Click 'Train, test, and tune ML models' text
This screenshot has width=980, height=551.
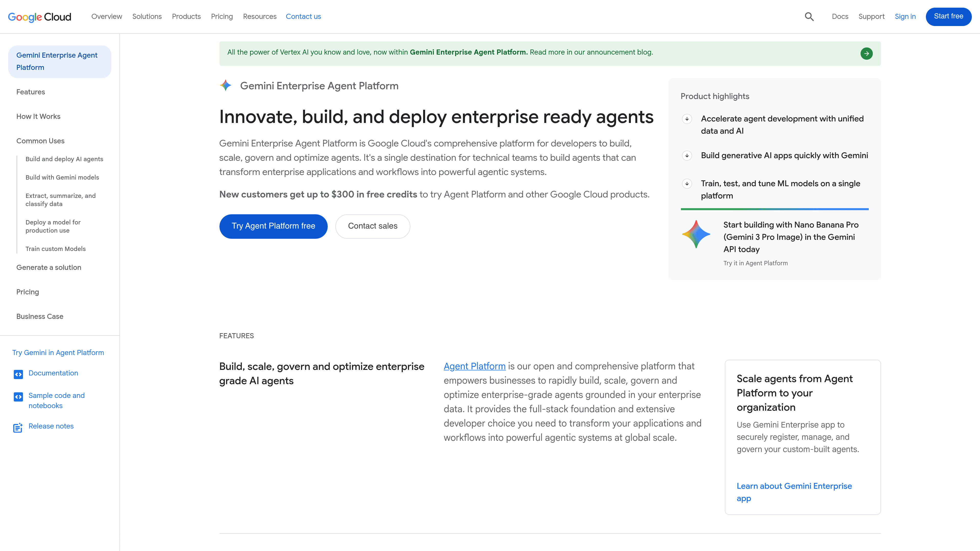point(780,189)
